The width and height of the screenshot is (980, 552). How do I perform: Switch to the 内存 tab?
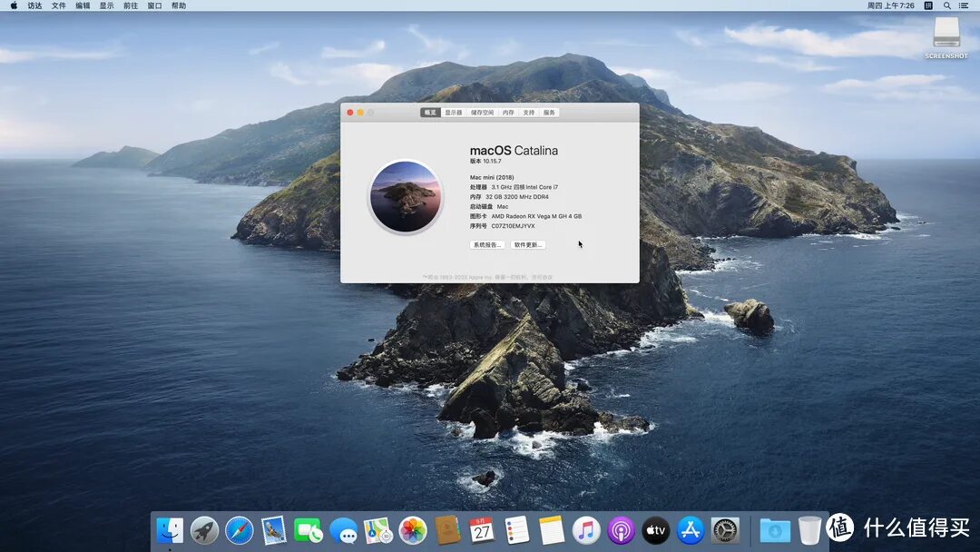click(x=508, y=113)
